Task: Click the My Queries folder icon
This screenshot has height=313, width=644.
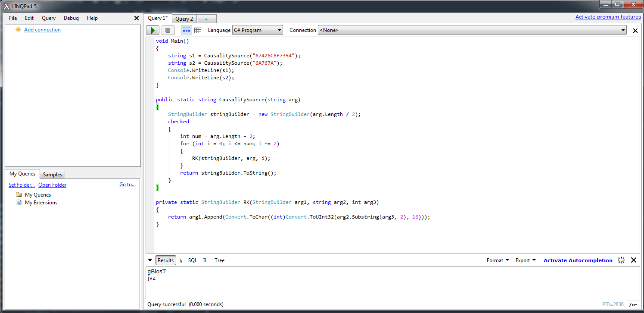Action: (x=19, y=194)
